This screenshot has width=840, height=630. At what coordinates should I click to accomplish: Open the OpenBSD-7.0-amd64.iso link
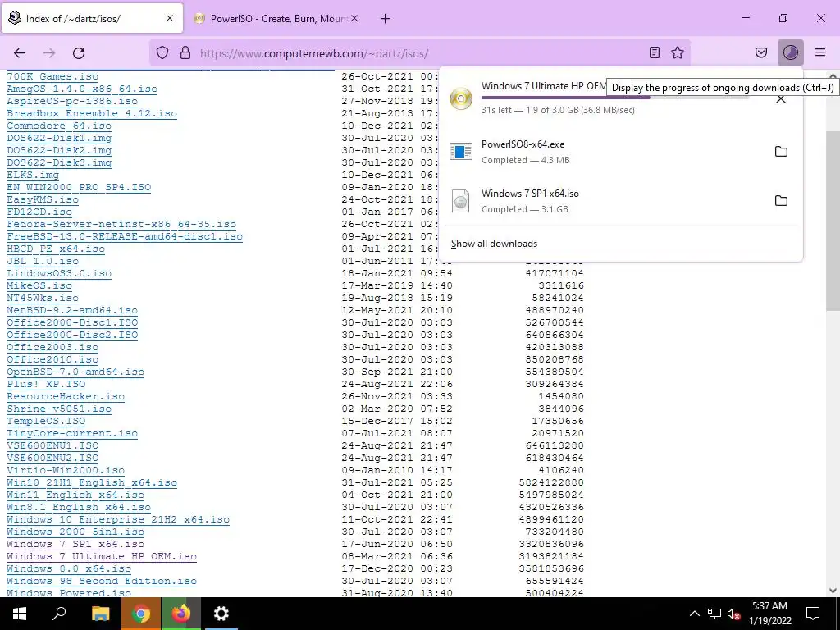click(x=75, y=372)
